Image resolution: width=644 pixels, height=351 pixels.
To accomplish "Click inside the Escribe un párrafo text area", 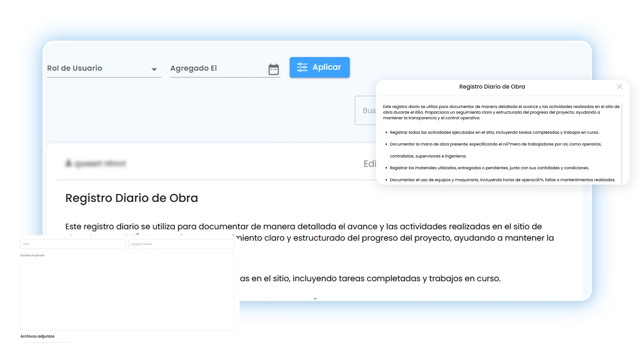I will click(x=127, y=291).
